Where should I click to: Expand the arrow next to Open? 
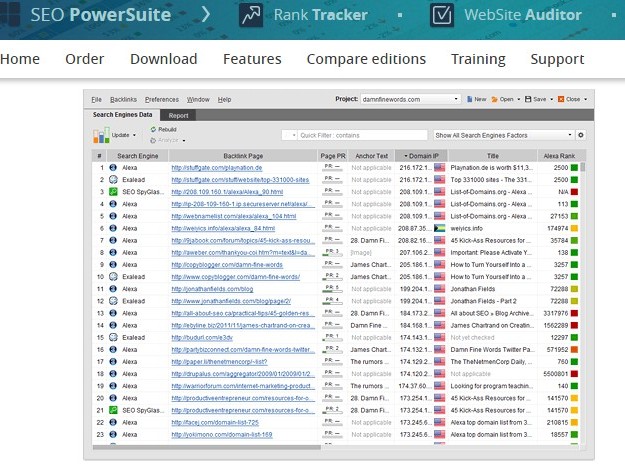coord(519,99)
